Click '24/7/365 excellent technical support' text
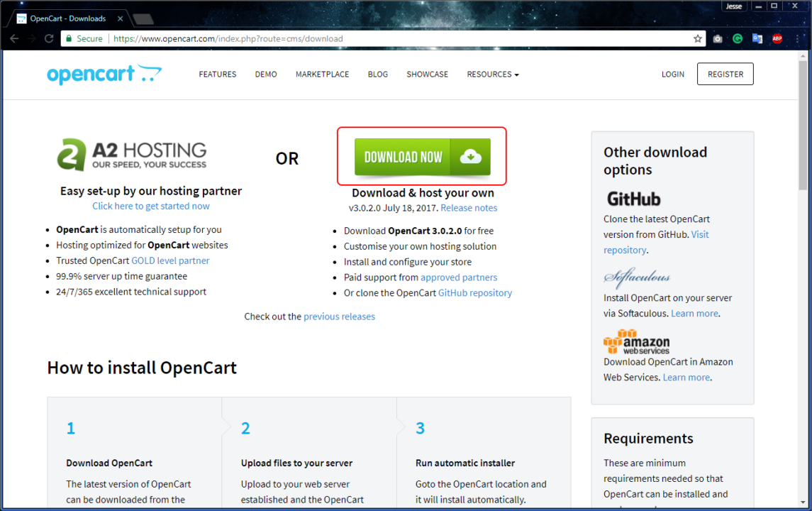 click(x=131, y=292)
